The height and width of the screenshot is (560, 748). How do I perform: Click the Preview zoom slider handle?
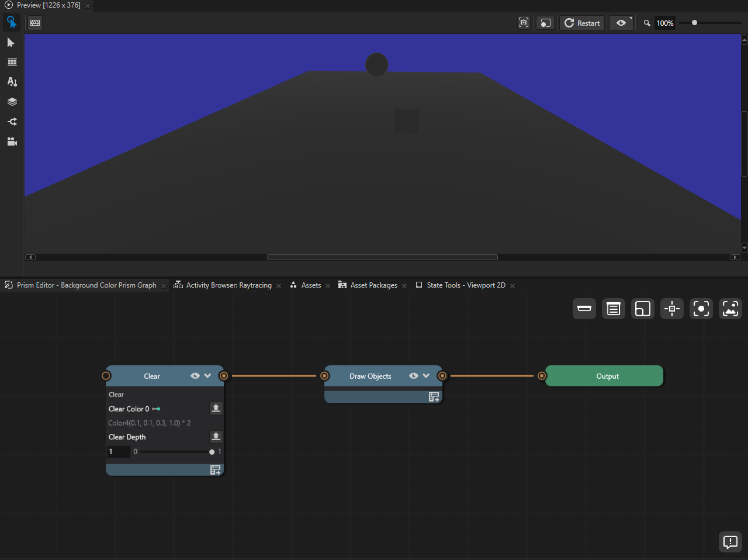click(x=694, y=23)
